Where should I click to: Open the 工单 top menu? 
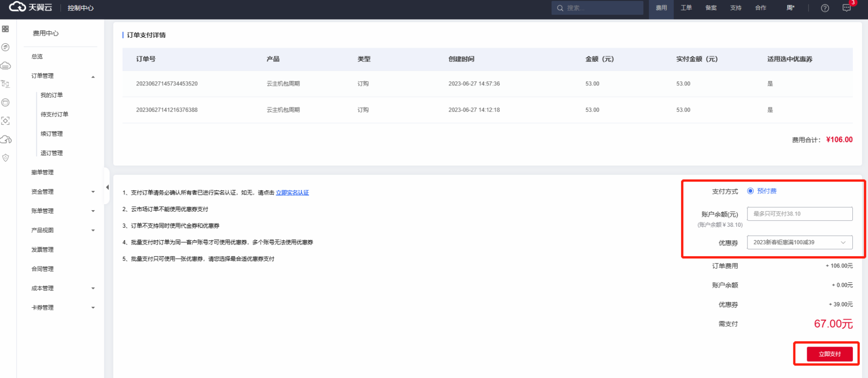tap(686, 8)
